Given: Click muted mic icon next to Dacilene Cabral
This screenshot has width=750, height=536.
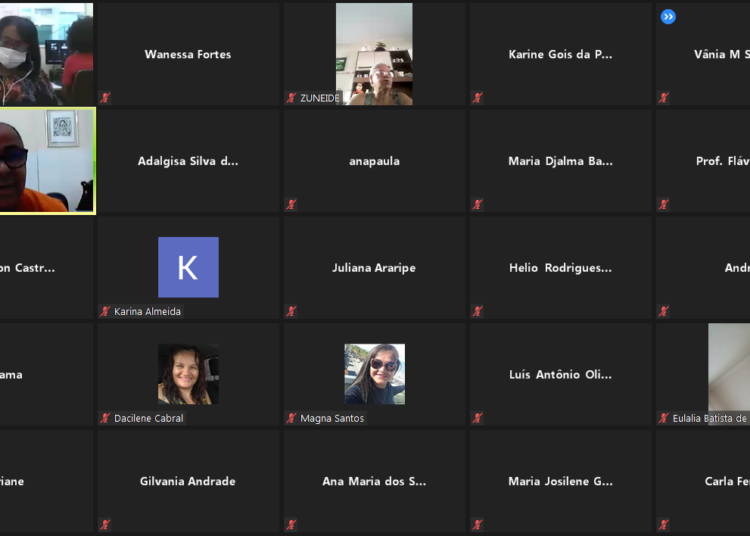Looking at the screenshot, I should pos(105,418).
